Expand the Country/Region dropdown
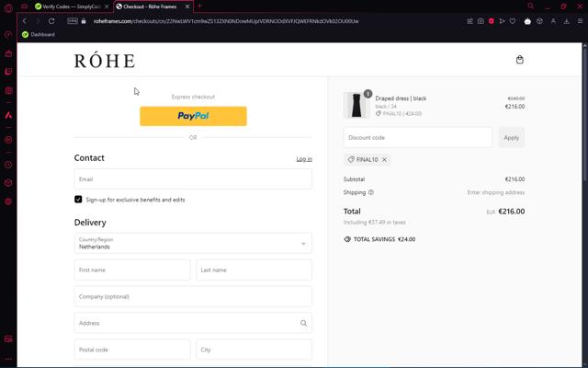Viewport: 588px width, 368px height. [193, 243]
